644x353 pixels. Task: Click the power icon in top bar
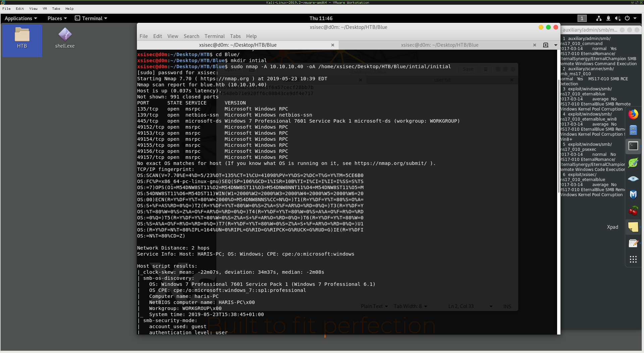627,18
